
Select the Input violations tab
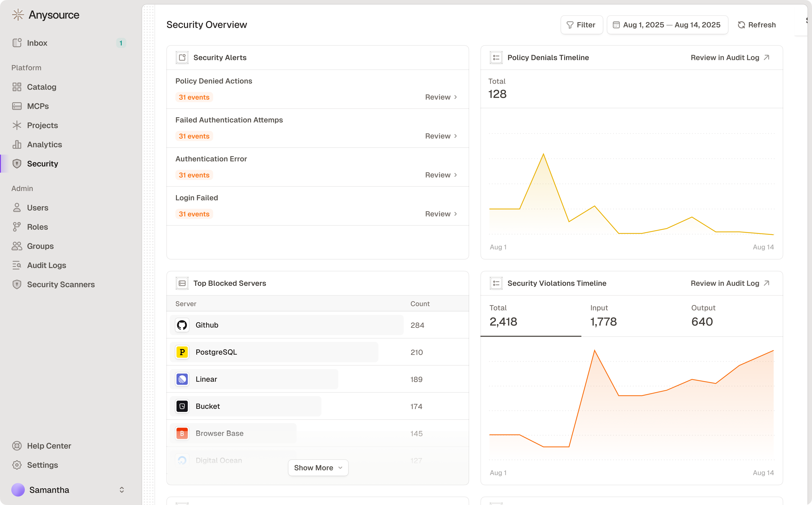pos(603,316)
